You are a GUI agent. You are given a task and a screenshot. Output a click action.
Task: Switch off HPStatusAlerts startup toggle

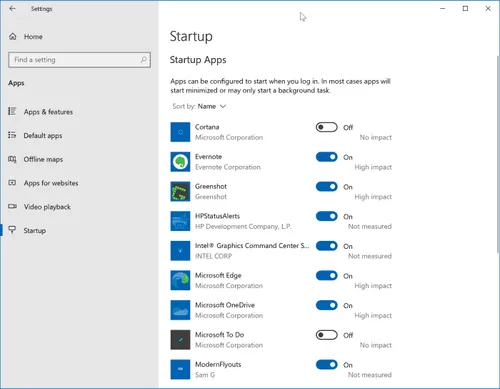[327, 216]
